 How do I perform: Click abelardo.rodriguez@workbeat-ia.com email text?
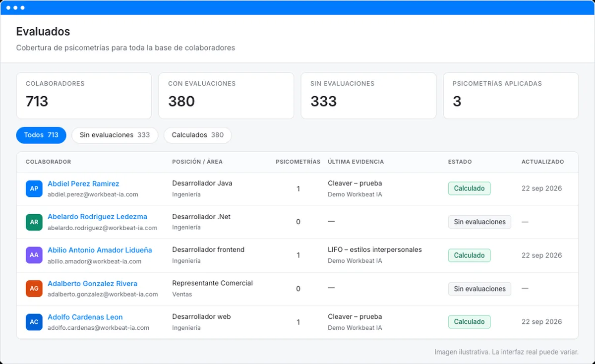102,228
